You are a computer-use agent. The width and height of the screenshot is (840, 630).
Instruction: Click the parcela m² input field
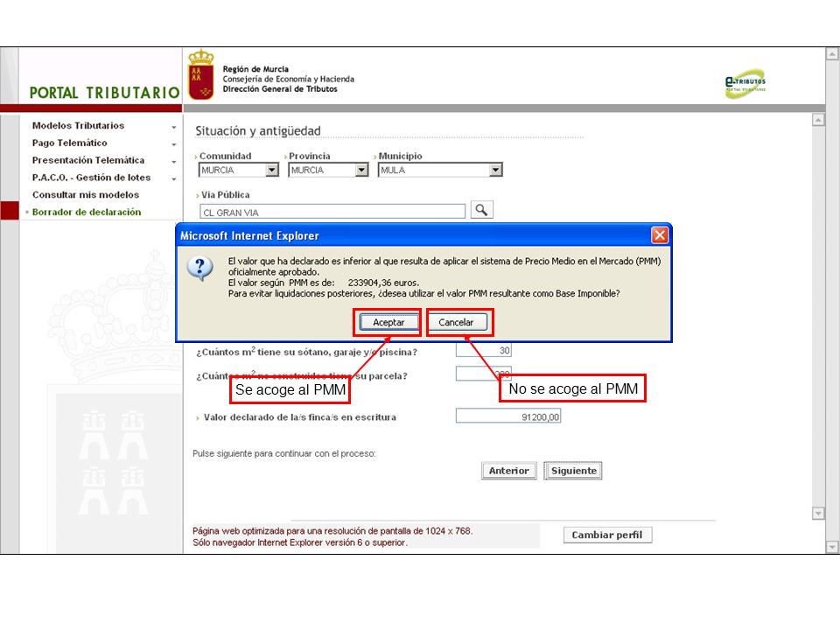[x=484, y=374]
